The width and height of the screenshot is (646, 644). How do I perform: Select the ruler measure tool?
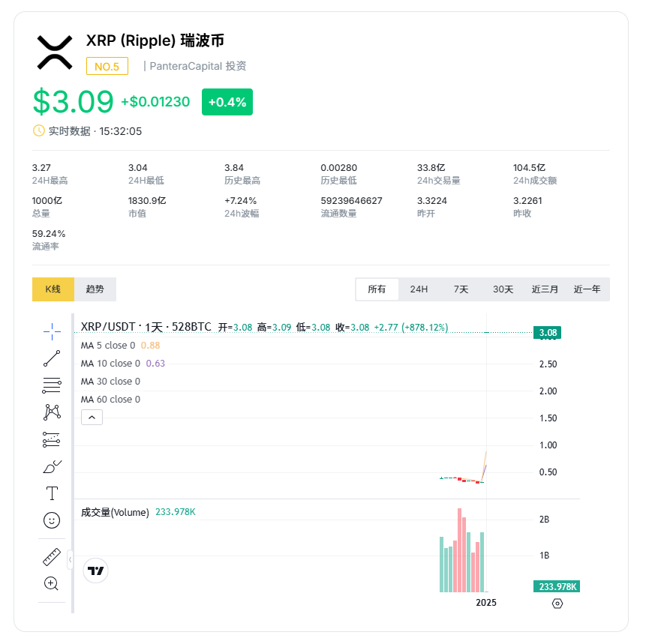coord(52,557)
